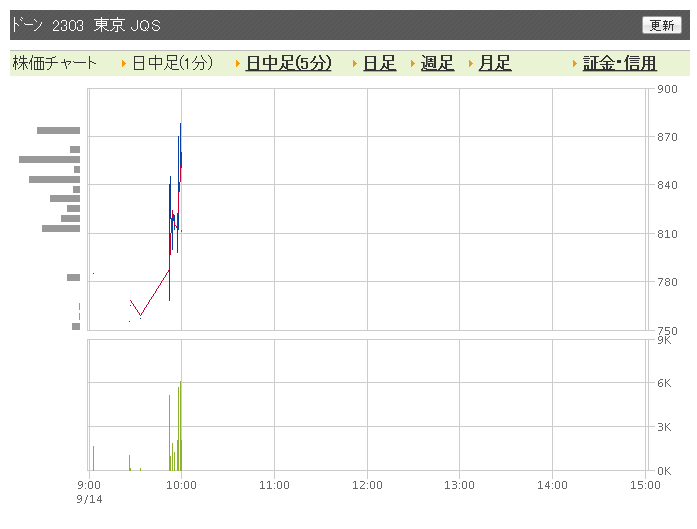Click the 9:00 time axis label

pos(89,485)
